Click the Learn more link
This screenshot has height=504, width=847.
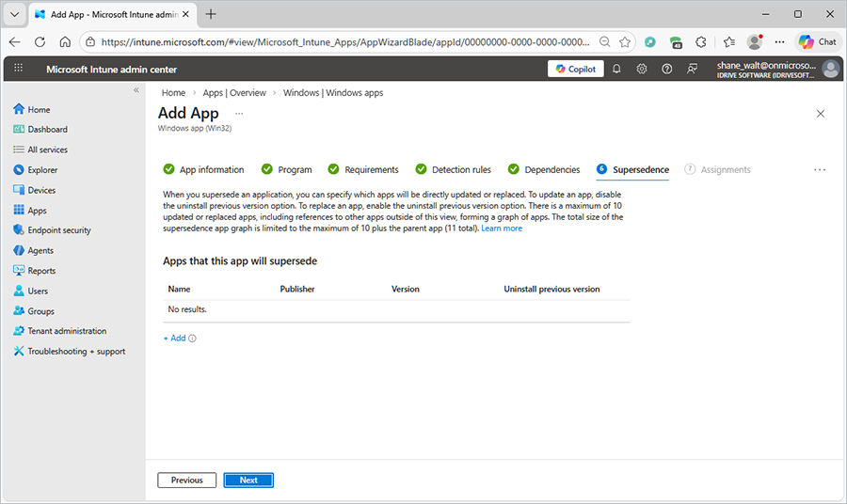pyautogui.click(x=502, y=228)
